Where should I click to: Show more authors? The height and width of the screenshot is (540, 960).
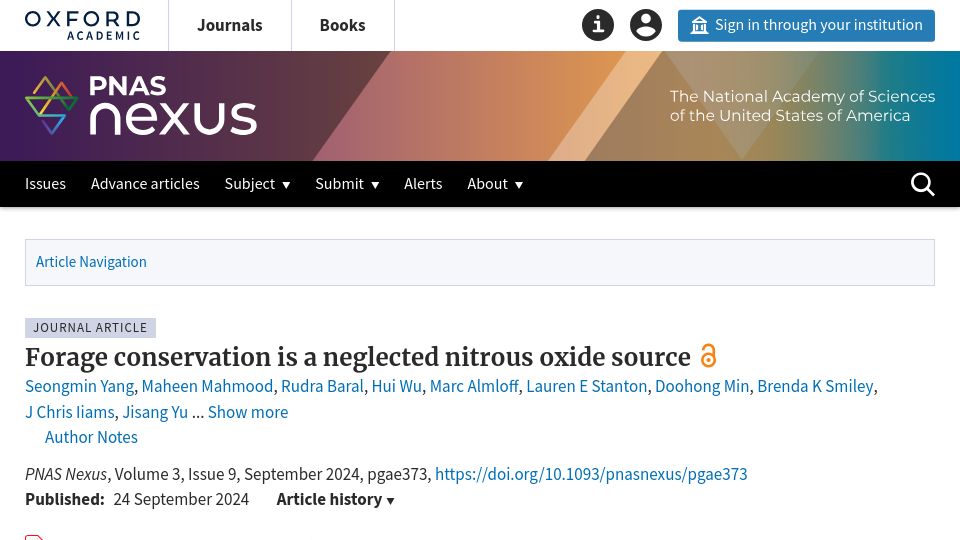coord(248,412)
